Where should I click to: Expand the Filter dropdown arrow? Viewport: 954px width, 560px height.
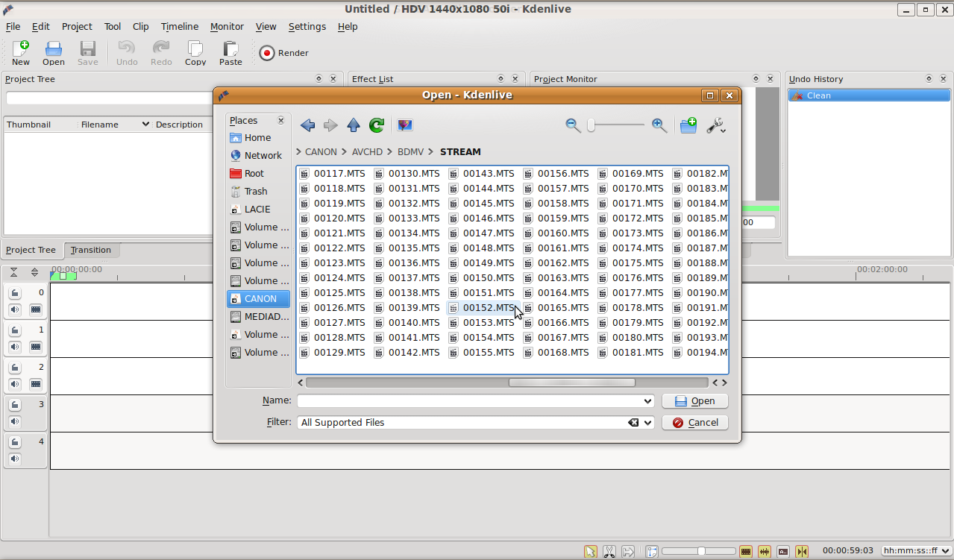pyautogui.click(x=647, y=423)
